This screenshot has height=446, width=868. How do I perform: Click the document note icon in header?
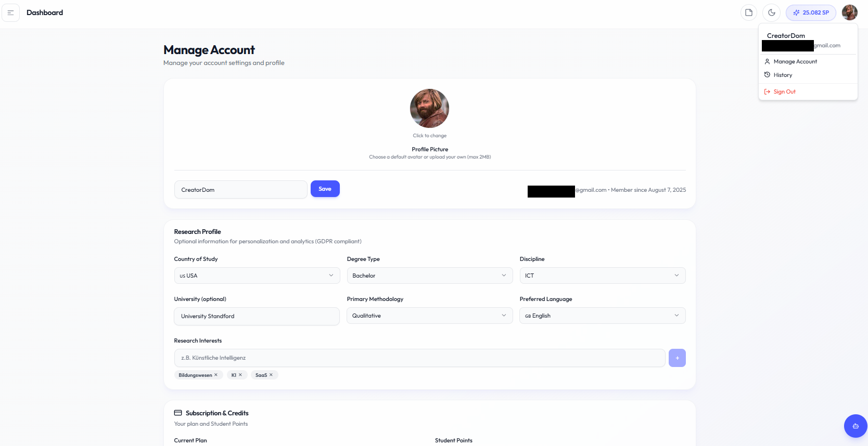point(749,12)
